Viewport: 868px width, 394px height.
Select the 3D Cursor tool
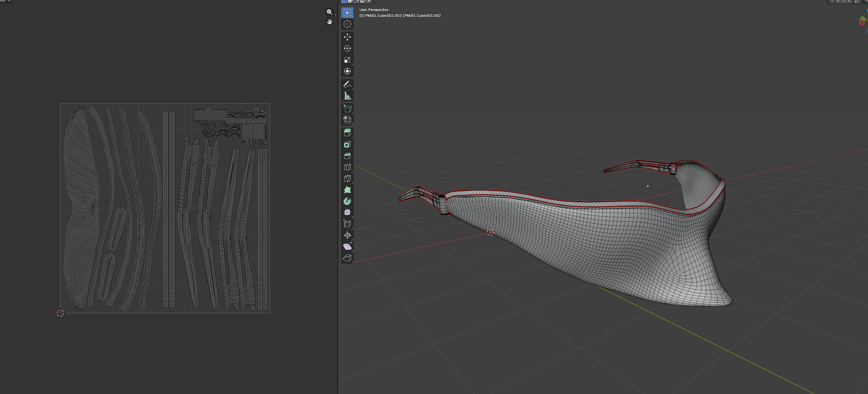tap(347, 24)
